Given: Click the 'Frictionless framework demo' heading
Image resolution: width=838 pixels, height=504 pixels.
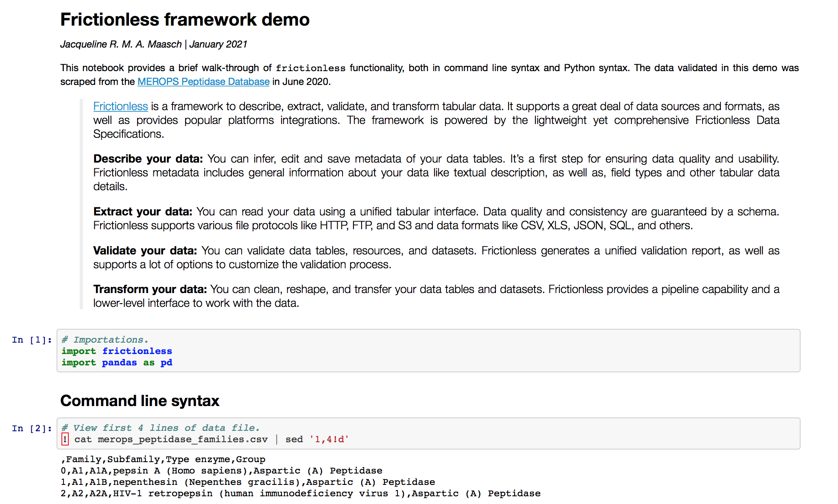Looking at the screenshot, I should pos(185,20).
